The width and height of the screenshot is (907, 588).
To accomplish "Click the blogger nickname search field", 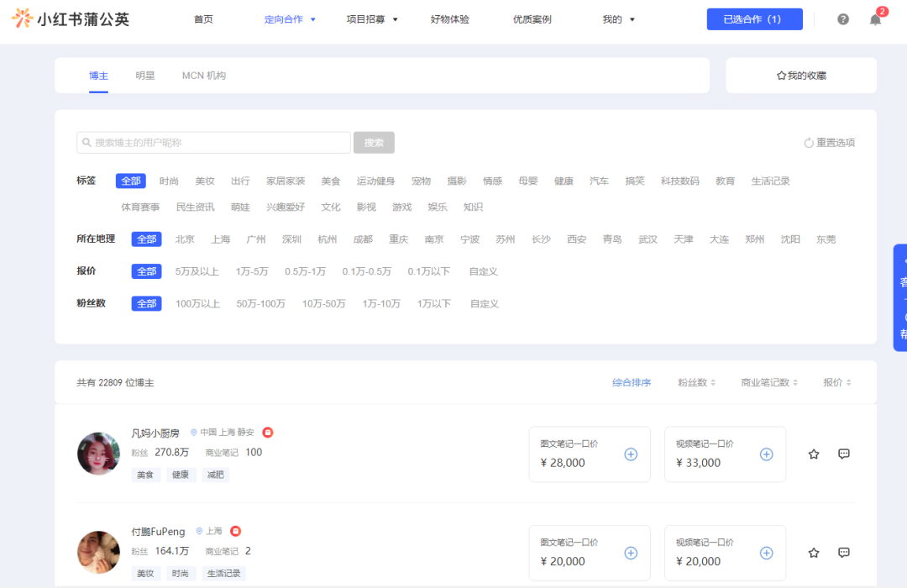I will (x=214, y=143).
